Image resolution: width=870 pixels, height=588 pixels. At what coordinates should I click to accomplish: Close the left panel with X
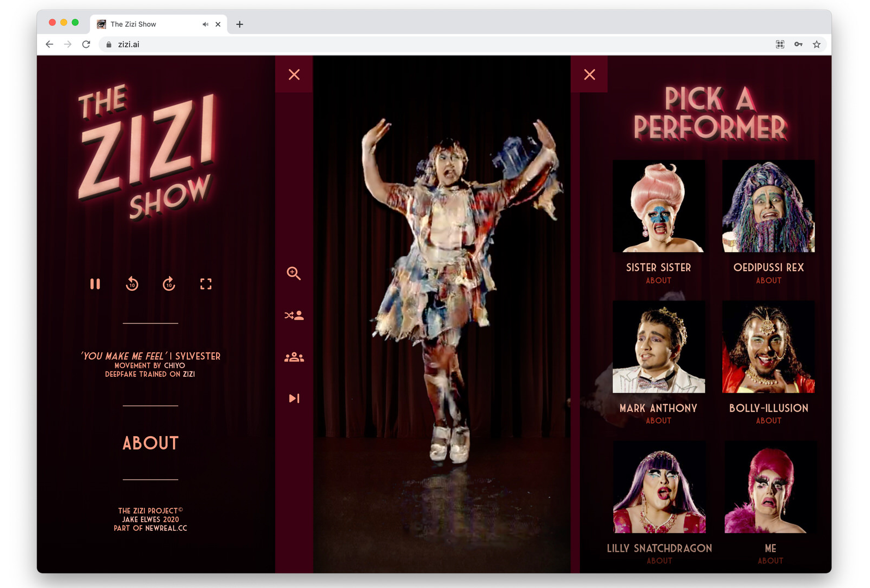[294, 75]
